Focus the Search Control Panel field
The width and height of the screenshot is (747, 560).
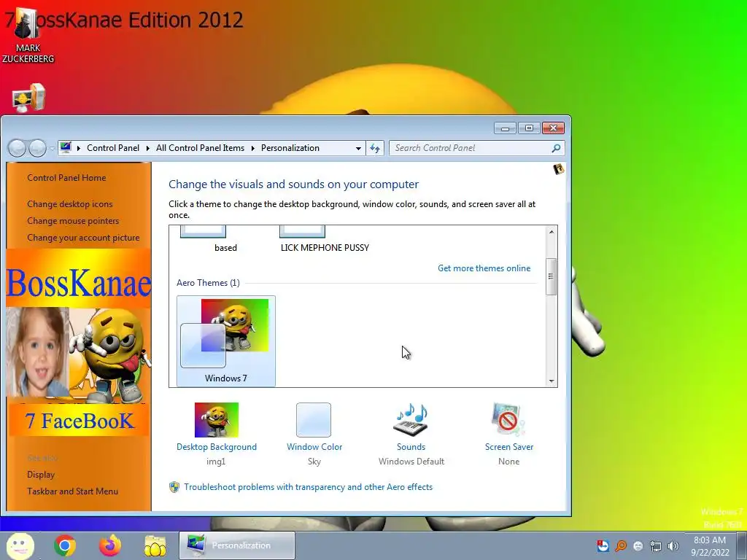coord(472,148)
